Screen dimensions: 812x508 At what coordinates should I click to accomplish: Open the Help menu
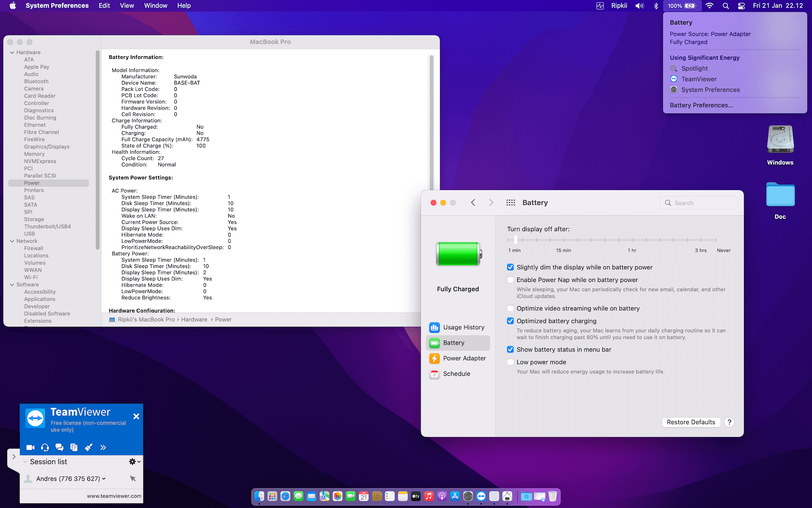point(184,6)
